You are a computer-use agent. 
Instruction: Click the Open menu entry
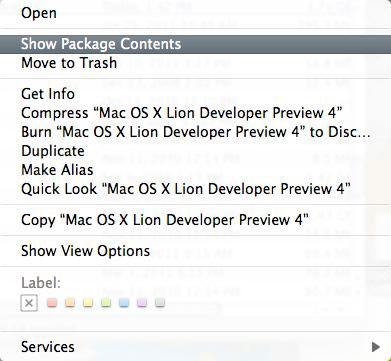click(195, 13)
